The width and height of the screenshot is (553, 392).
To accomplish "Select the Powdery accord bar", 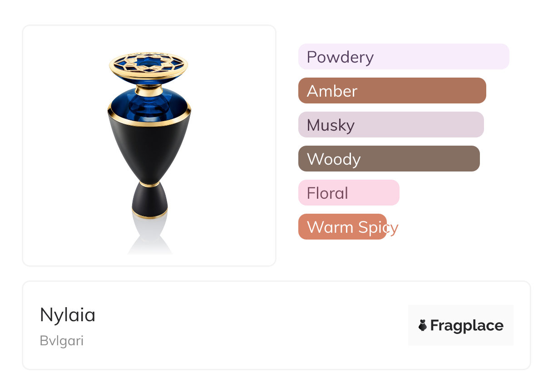I will tap(404, 57).
